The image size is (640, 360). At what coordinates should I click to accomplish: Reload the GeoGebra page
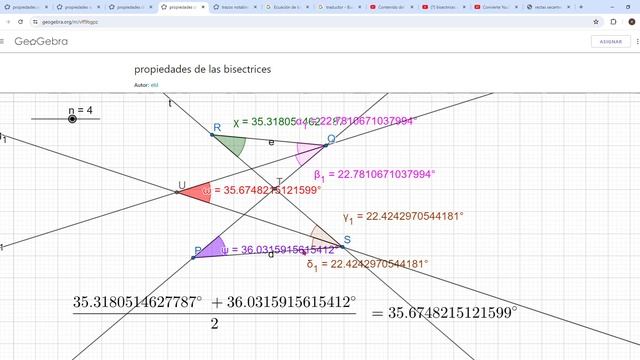[x=20, y=22]
